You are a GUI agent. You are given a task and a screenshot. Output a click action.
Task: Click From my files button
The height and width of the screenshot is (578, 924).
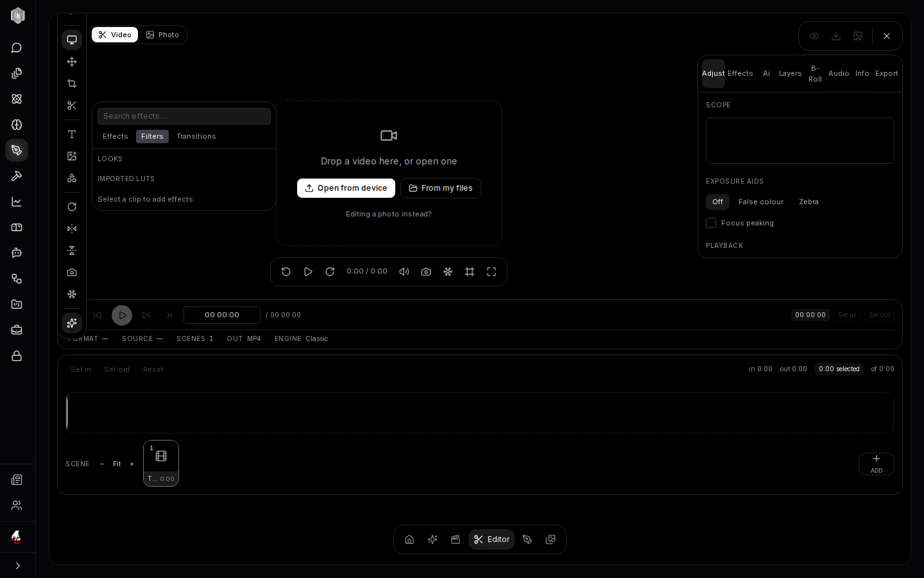coord(441,188)
